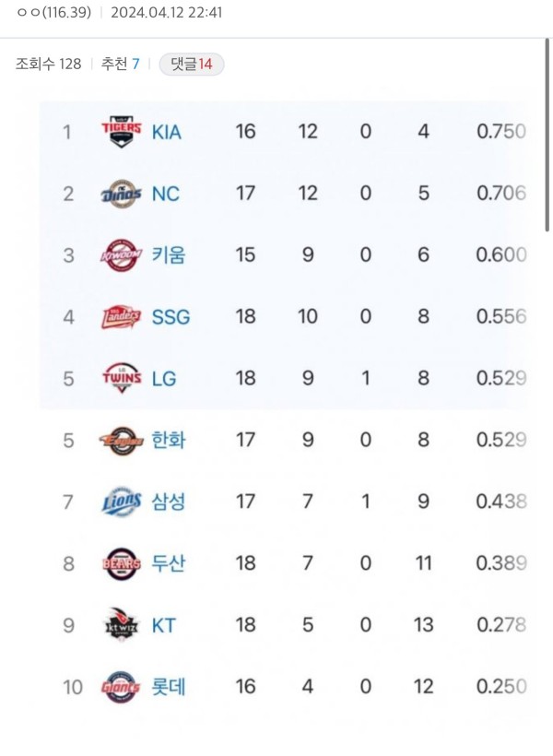Click the Samsung Lions team logo
The height and width of the screenshot is (756, 553).
click(122, 502)
